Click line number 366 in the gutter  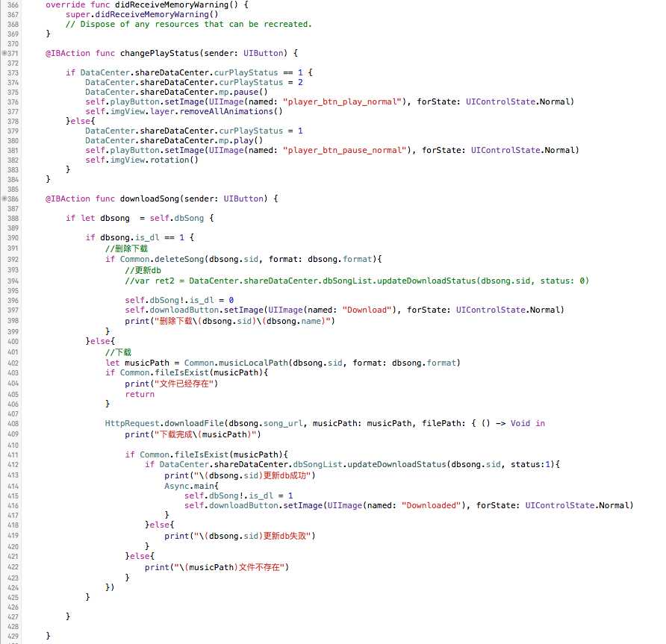pos(13,5)
